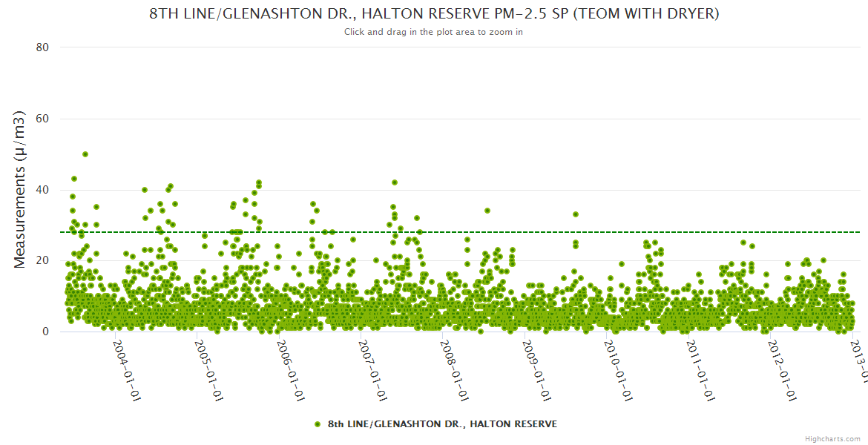The width and height of the screenshot is (868, 445).
Task: Click the chart title text
Action: [434, 14]
